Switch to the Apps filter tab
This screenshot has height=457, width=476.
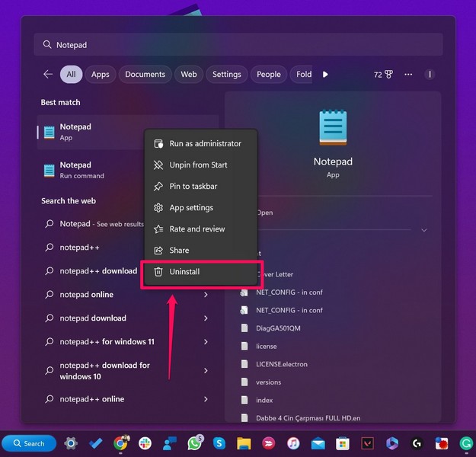click(100, 75)
